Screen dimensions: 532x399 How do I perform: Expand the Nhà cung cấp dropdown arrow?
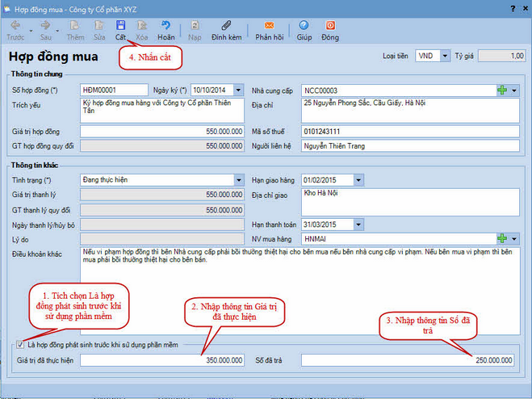tap(514, 90)
